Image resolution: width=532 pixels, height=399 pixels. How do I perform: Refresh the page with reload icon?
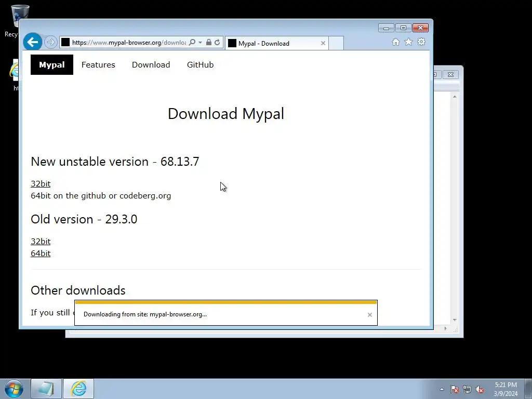click(217, 43)
